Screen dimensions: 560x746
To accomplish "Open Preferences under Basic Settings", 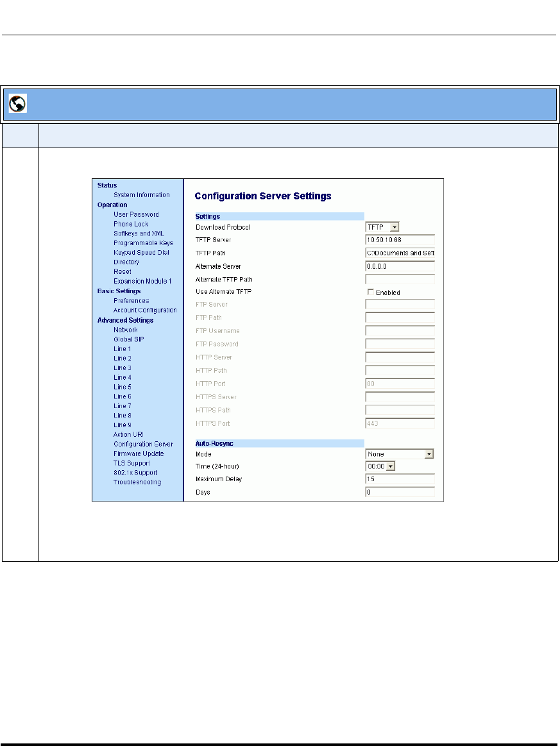I will coord(131,301).
